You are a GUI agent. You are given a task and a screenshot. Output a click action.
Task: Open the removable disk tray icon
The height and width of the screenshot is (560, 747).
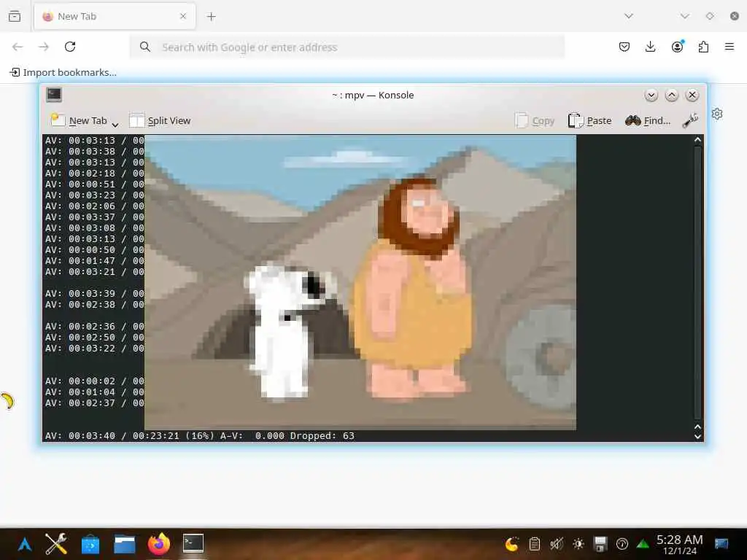tap(600, 544)
